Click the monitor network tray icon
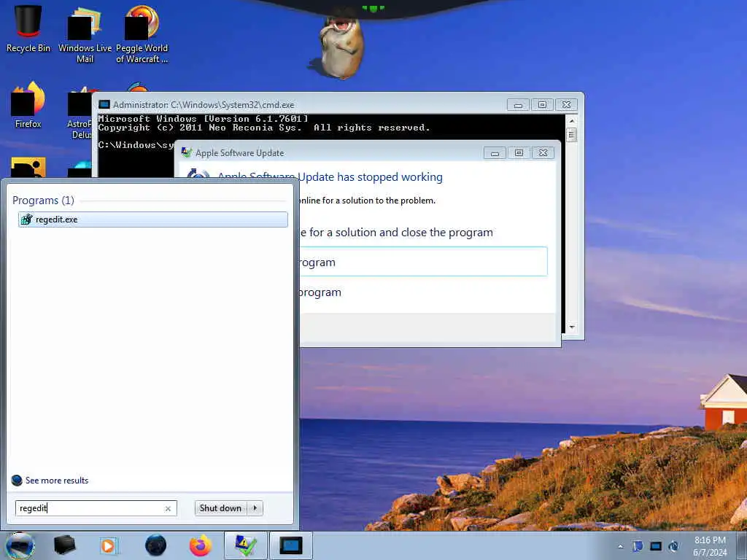747x560 pixels. coord(656,546)
